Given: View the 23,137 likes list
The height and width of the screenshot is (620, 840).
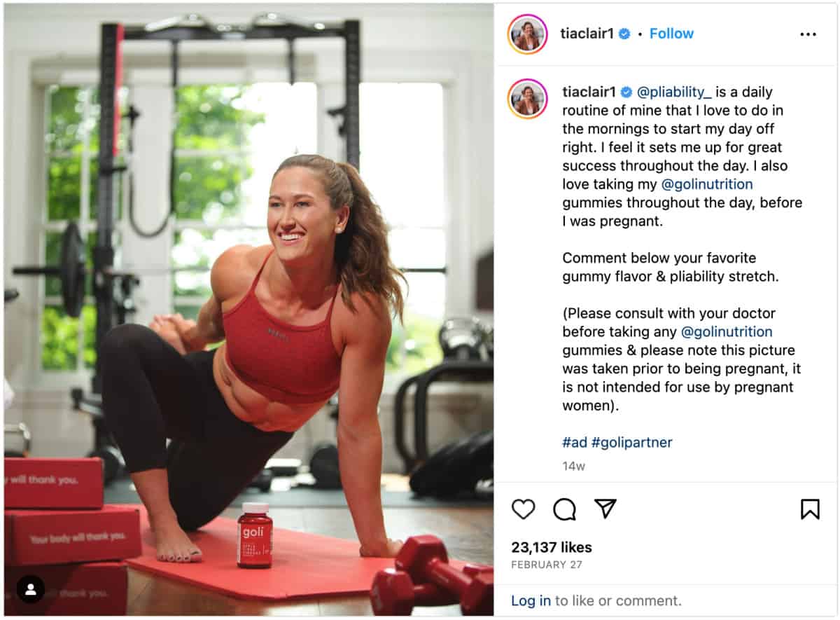Looking at the screenshot, I should click(552, 547).
